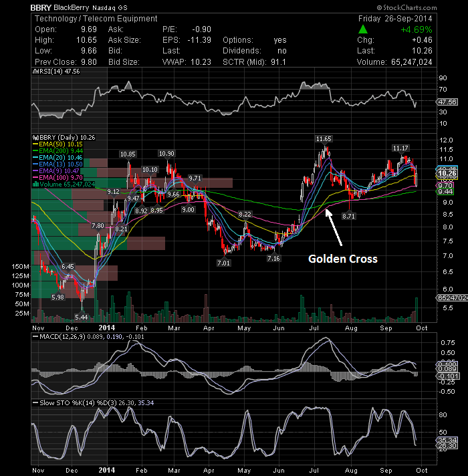The width and height of the screenshot is (468, 476).
Task: Click the 11.17 September peak price label
Action: 400,148
